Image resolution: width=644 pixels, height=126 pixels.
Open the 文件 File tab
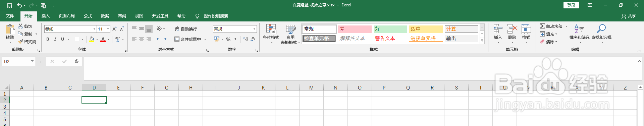(x=10, y=16)
